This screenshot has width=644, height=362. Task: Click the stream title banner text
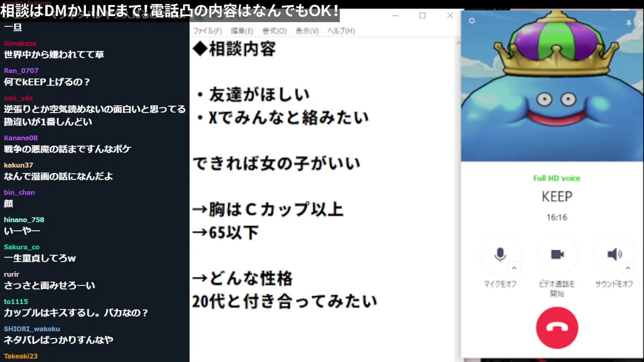click(x=170, y=11)
